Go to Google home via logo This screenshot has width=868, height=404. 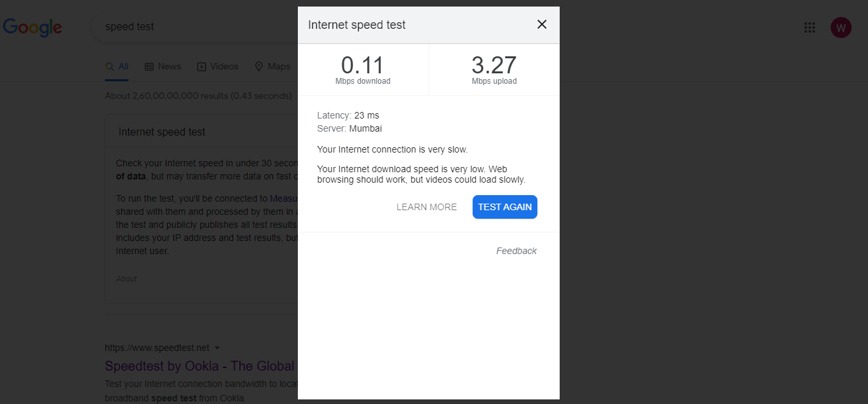[33, 28]
